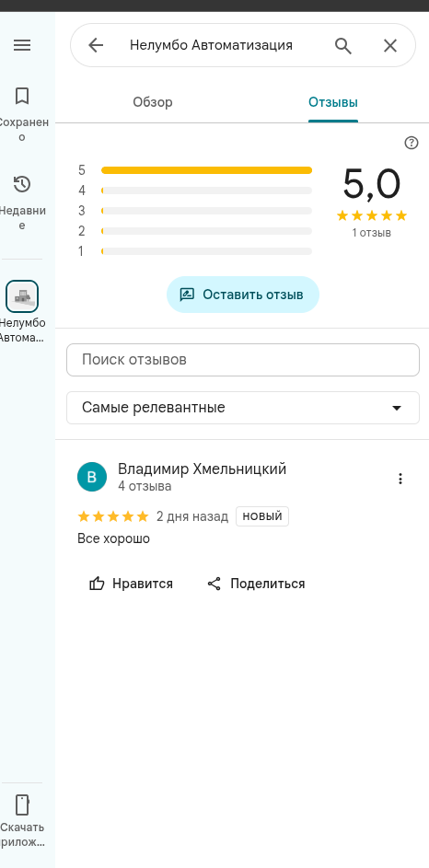
Task: Click the download app phone icon
Action: (22, 804)
